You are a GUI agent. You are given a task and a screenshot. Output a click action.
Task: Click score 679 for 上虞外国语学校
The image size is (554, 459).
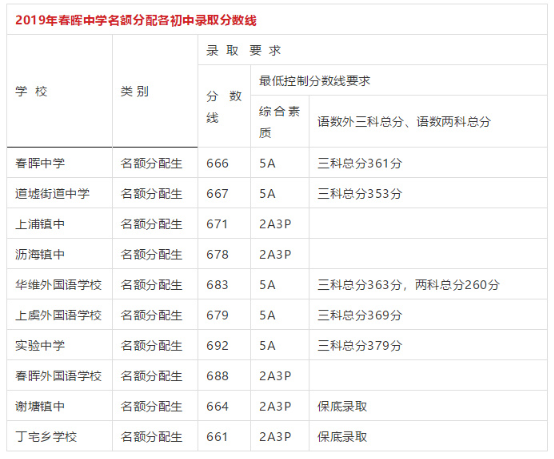(217, 315)
